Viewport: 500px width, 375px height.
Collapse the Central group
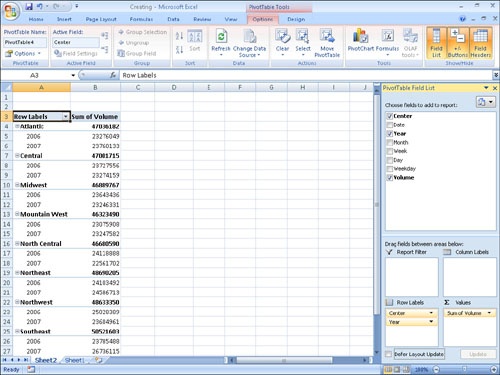17,156
